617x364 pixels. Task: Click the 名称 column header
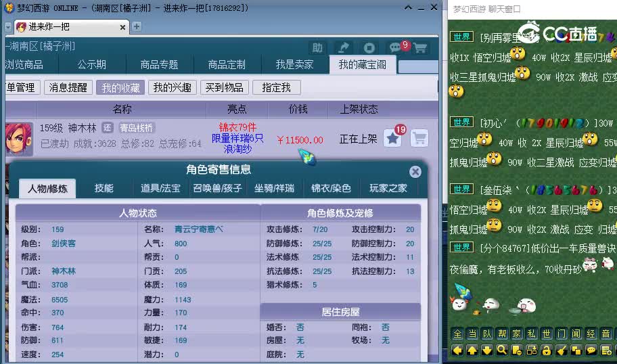pos(122,109)
